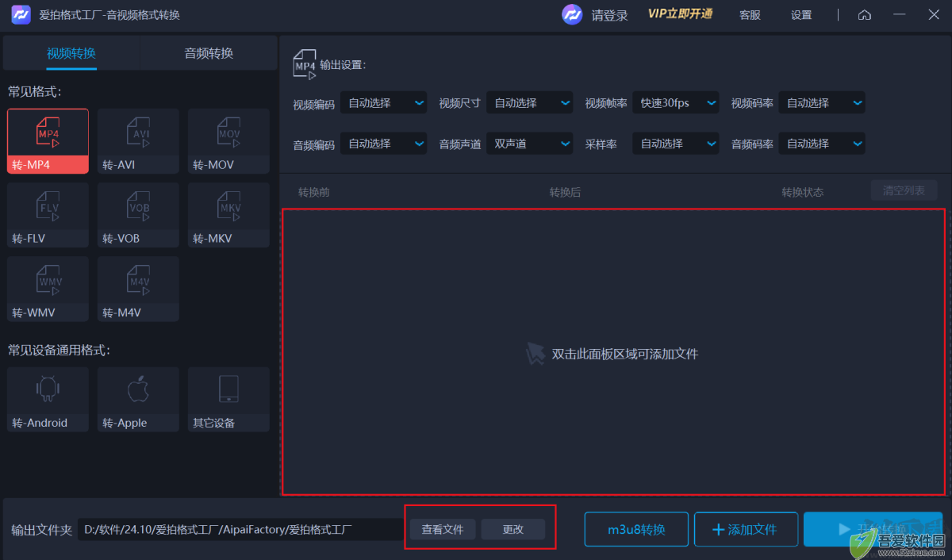Click the home icon in title bar
952x560 pixels.
pos(865,15)
